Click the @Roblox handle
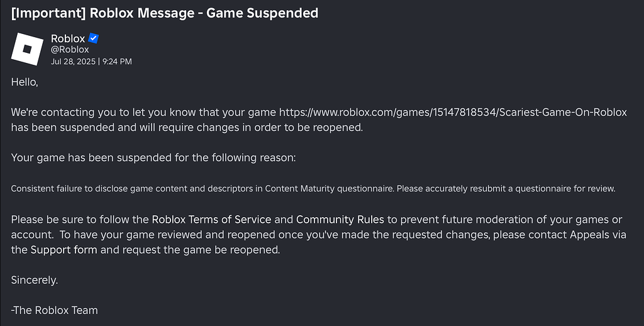 coord(70,50)
